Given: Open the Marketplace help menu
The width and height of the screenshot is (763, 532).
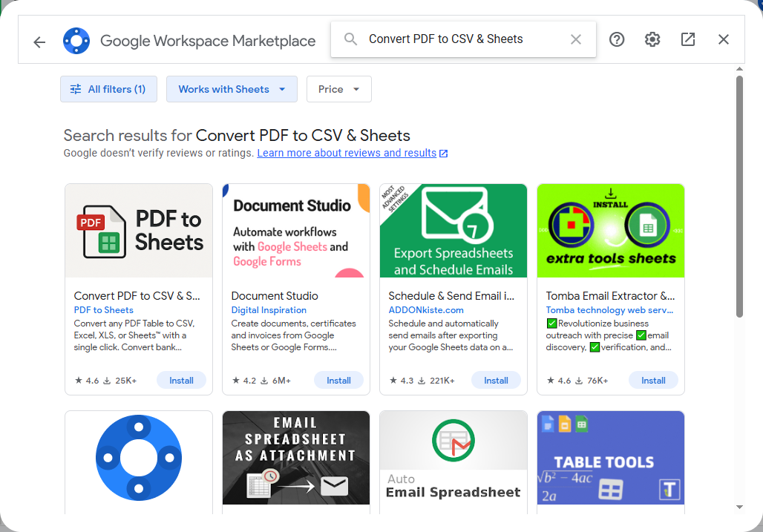Looking at the screenshot, I should click(x=616, y=39).
